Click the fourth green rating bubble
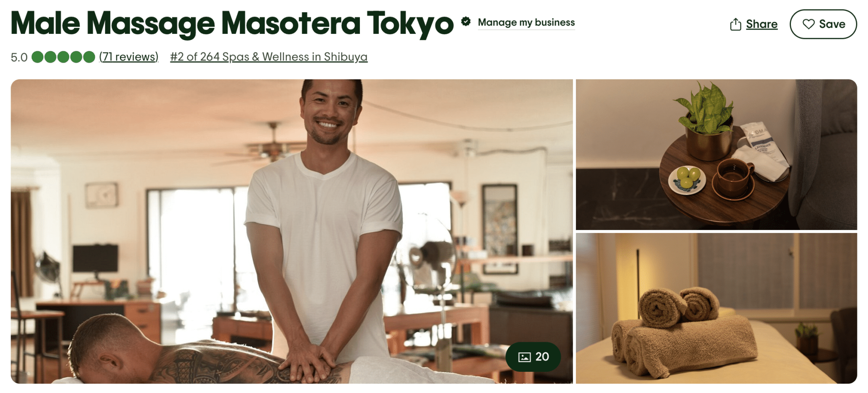The height and width of the screenshot is (393, 868). click(76, 57)
